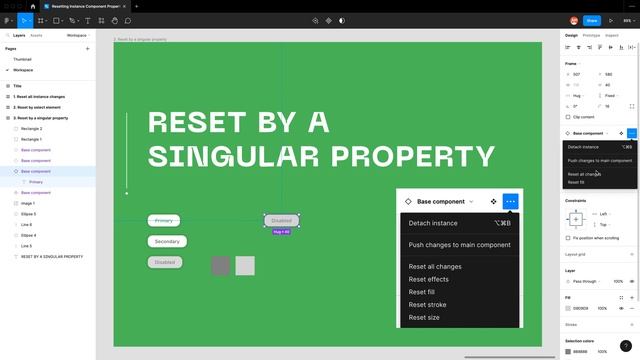Screen dimensions: 640x360
Task: Click the Use as mask icon
Action: click(342, 20)
